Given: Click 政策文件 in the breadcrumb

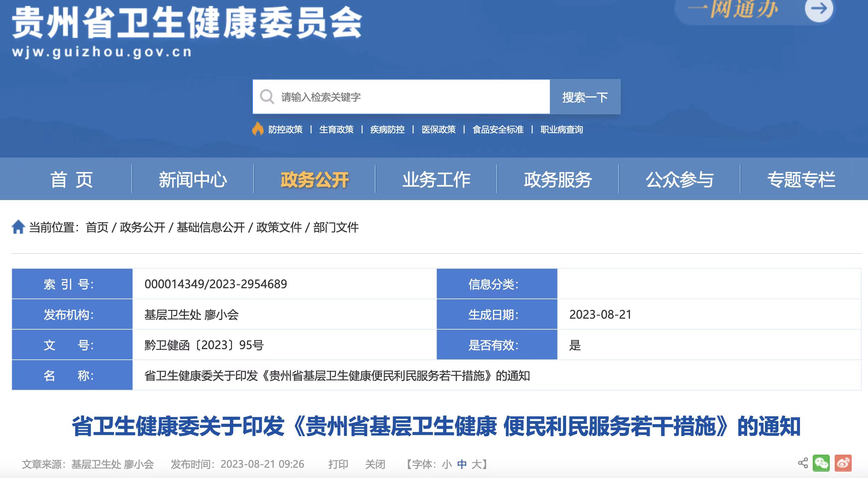Looking at the screenshot, I should coord(279,227).
